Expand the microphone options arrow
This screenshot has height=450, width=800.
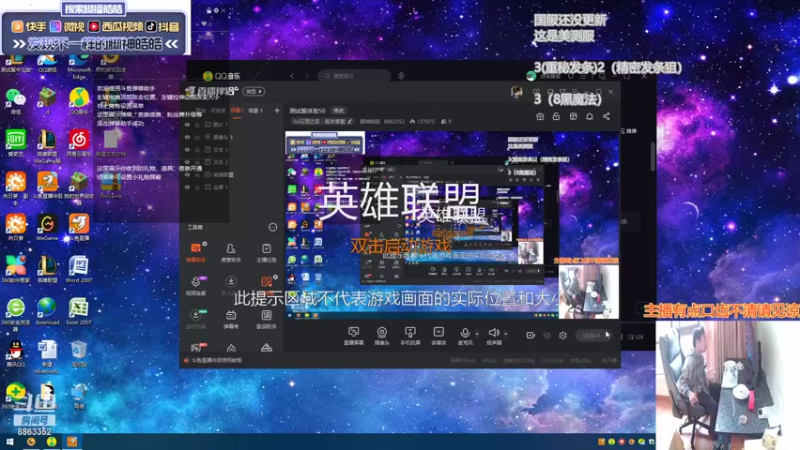point(477,334)
